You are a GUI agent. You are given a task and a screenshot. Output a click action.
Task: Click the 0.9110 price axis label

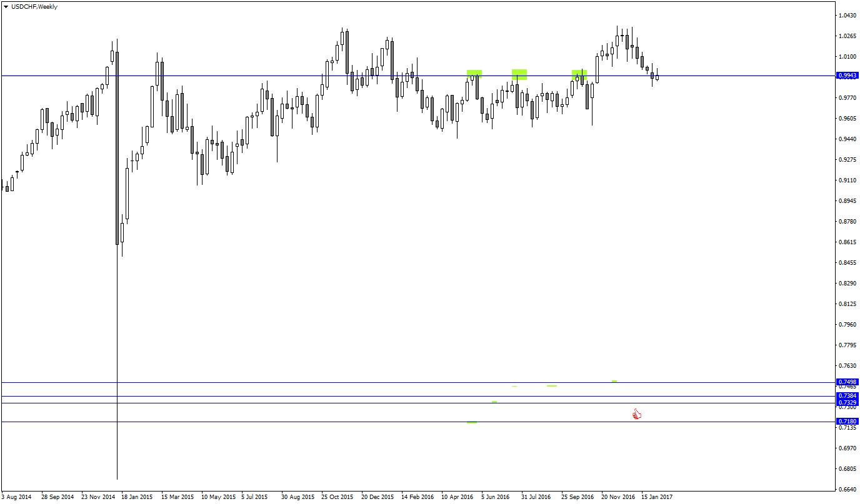[x=848, y=180]
